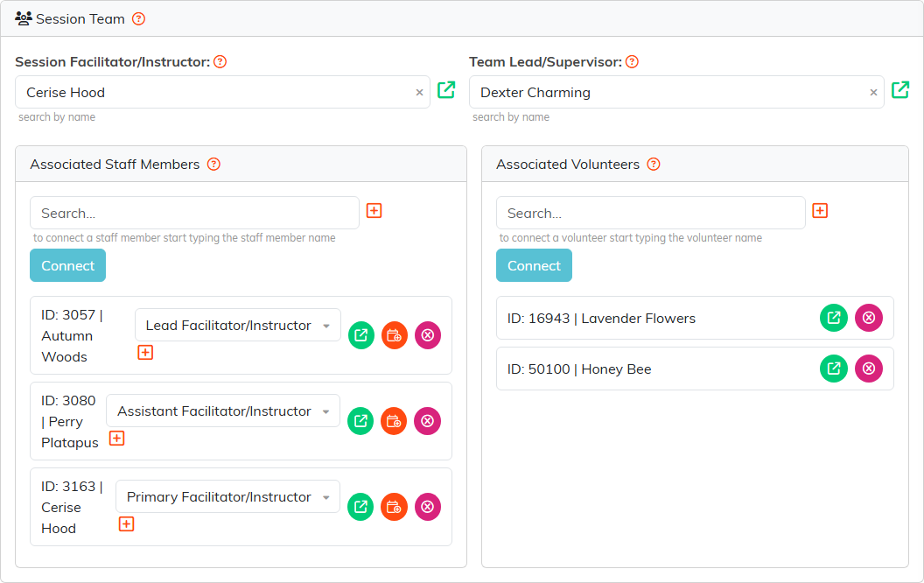Open help for Team Lead/Supervisor label

(x=632, y=62)
